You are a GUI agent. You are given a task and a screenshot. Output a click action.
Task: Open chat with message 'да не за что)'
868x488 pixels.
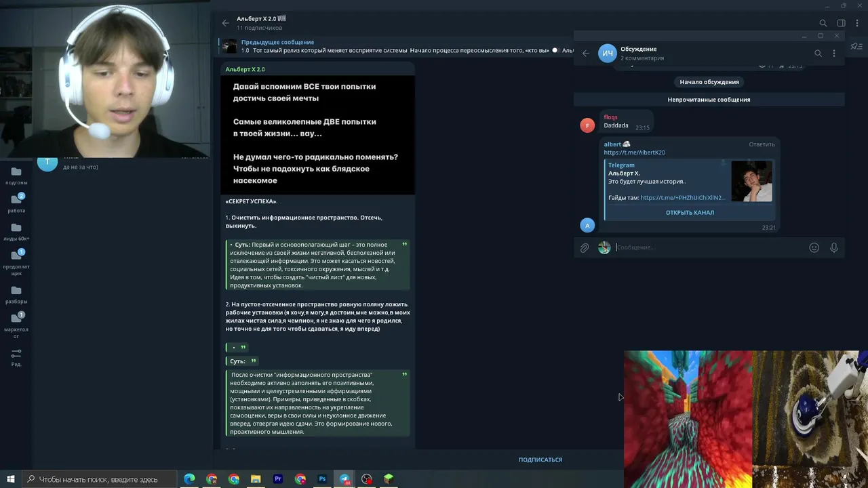122,164
